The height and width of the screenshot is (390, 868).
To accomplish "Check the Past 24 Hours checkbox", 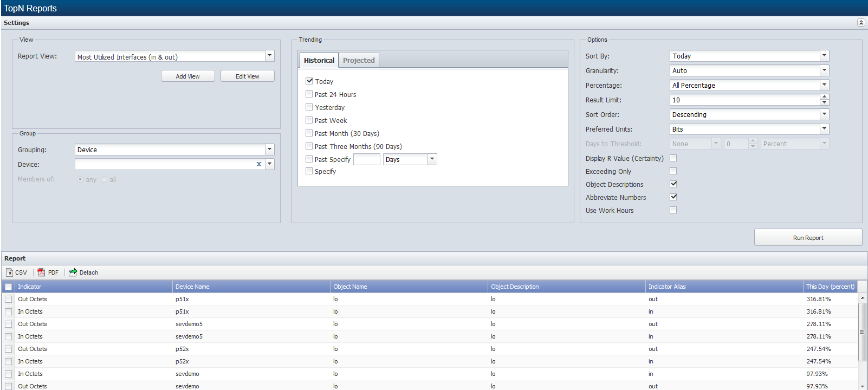I will click(x=309, y=94).
